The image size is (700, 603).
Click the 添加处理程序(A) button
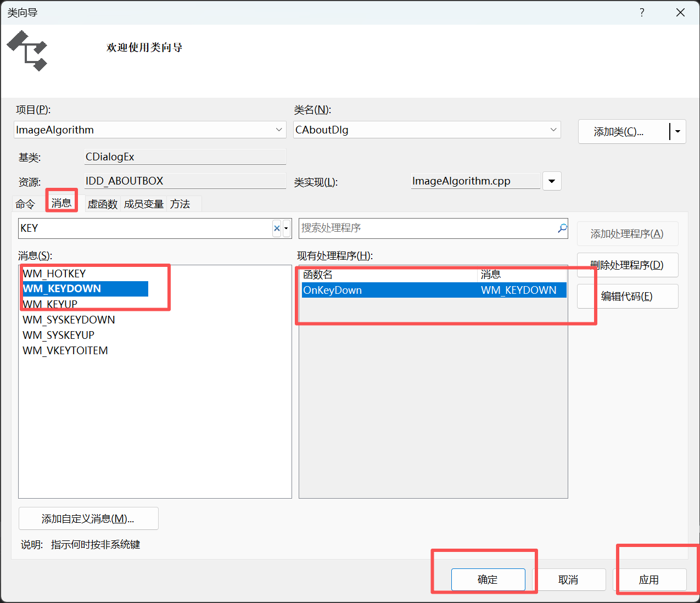[627, 234]
